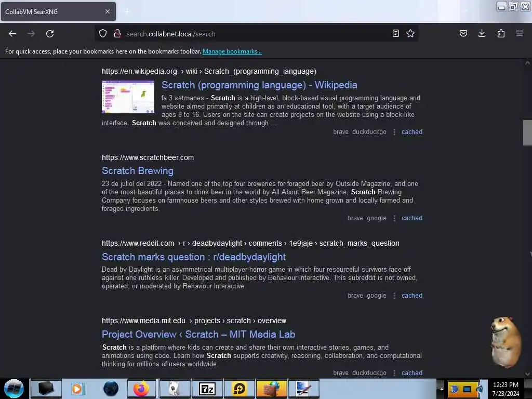Click the https://www.reddit.com URL text
The height and width of the screenshot is (399, 532).
tap(138, 243)
